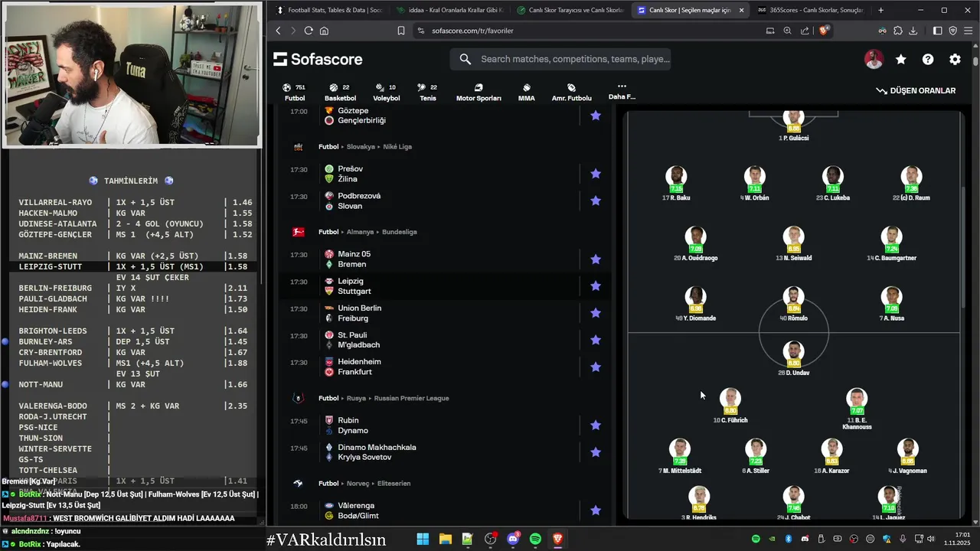The height and width of the screenshot is (551, 980).
Task: Open the help question mark icon
Action: coord(928,60)
